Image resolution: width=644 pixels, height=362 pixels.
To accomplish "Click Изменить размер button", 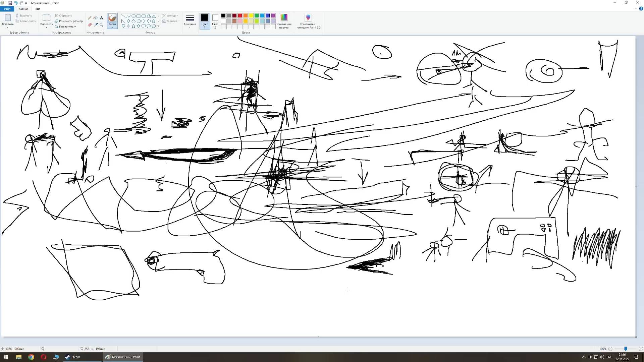I will 69,21.
